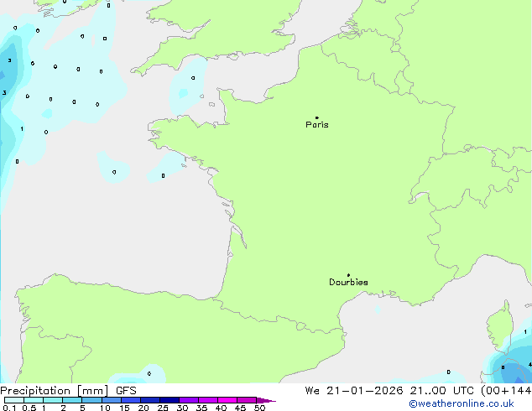Select the 10 mm legend color swatch
The width and height of the screenshot is (532, 411).
(x=111, y=400)
